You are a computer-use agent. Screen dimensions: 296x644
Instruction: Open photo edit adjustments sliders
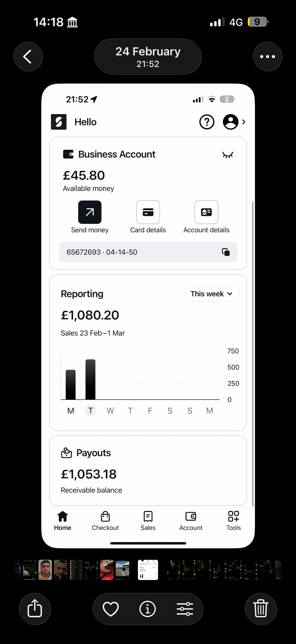185,609
